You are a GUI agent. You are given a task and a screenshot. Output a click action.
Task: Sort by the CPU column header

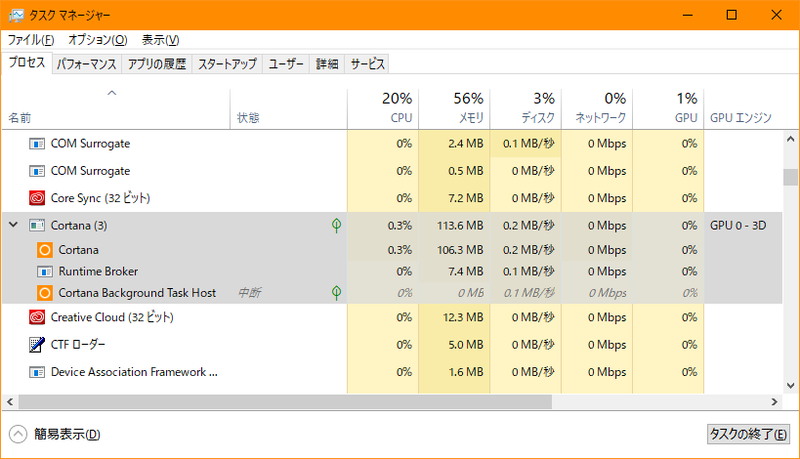pyautogui.click(x=383, y=109)
